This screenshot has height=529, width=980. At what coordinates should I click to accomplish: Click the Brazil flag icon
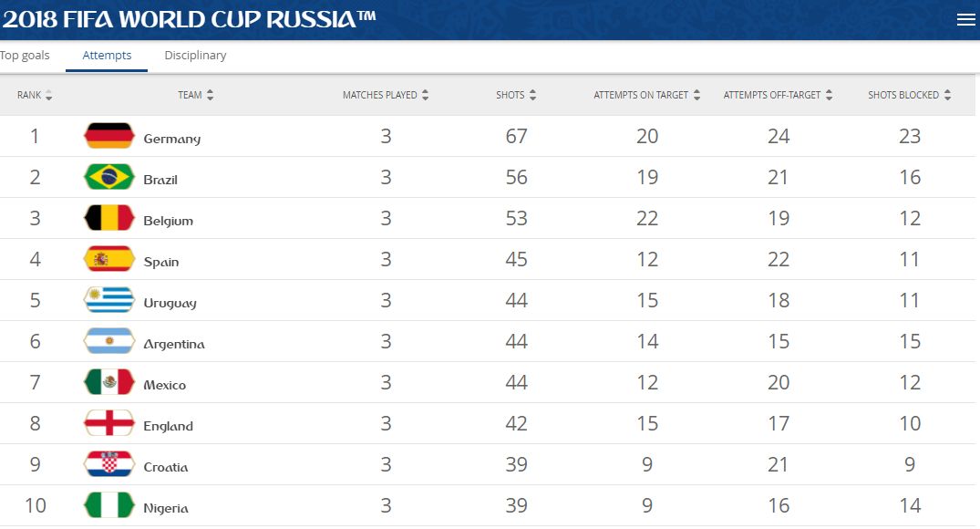click(x=108, y=177)
